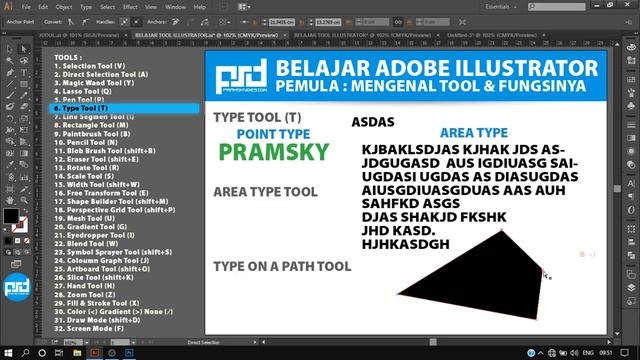The height and width of the screenshot is (360, 640).
Task: Convert anchor point to corner
Action: [71, 22]
